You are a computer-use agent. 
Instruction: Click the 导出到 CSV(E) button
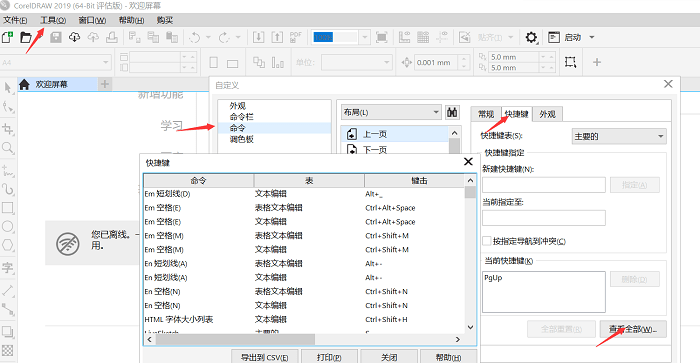pos(264,357)
